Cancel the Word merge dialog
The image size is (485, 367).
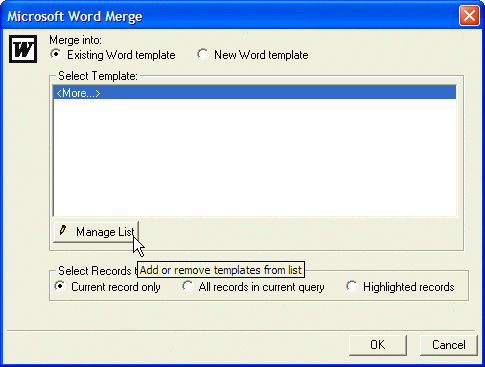pyautogui.click(x=448, y=345)
